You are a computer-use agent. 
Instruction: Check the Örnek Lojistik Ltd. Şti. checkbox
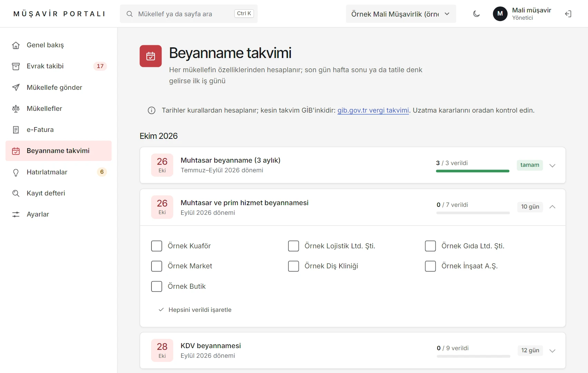294,246
